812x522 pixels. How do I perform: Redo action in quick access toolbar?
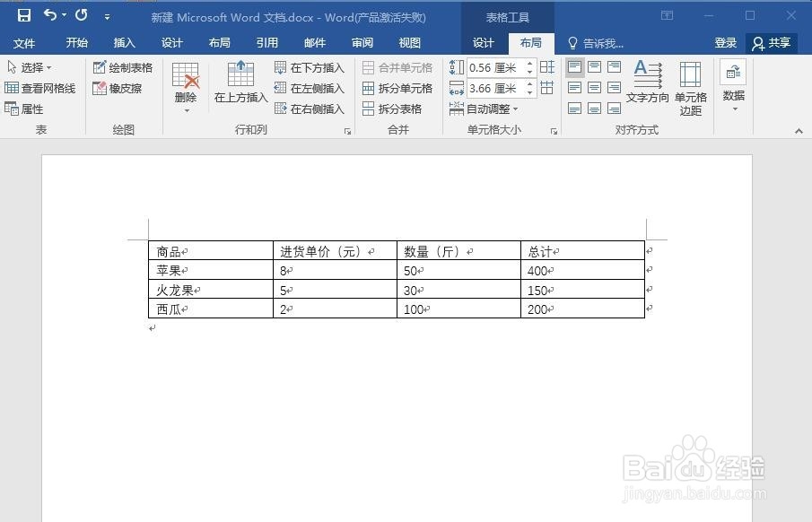pyautogui.click(x=82, y=15)
